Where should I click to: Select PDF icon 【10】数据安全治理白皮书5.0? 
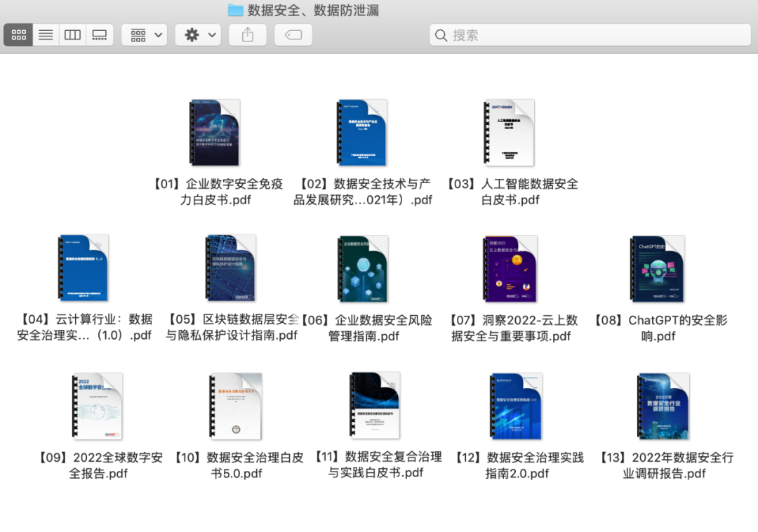[x=236, y=406]
